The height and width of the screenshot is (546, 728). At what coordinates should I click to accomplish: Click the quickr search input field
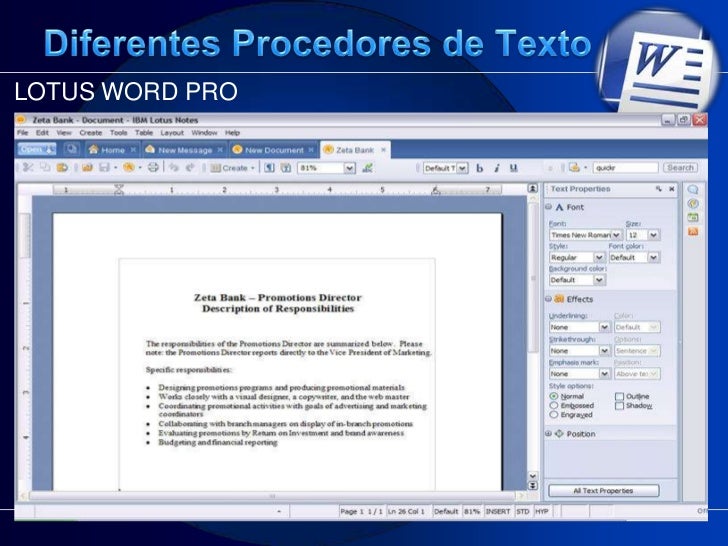point(625,168)
